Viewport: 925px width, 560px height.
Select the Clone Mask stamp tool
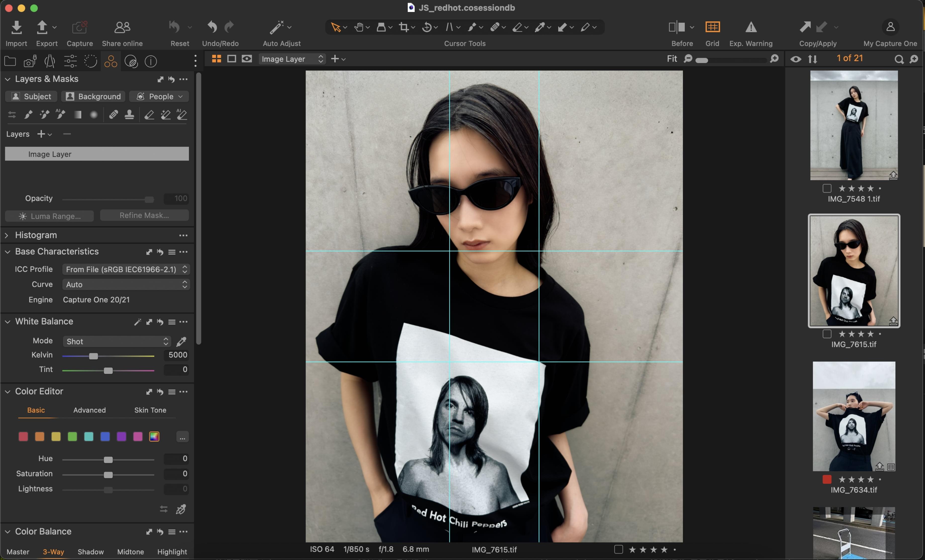point(129,114)
